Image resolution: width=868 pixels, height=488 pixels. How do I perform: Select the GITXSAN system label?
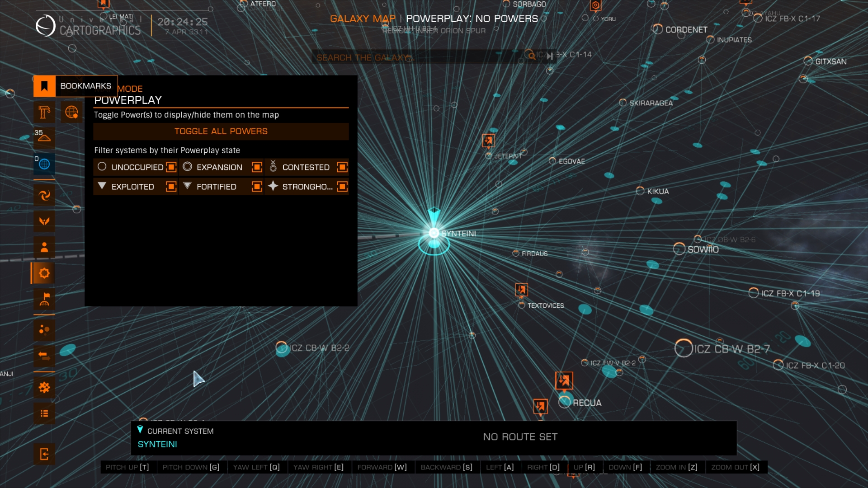pos(831,61)
